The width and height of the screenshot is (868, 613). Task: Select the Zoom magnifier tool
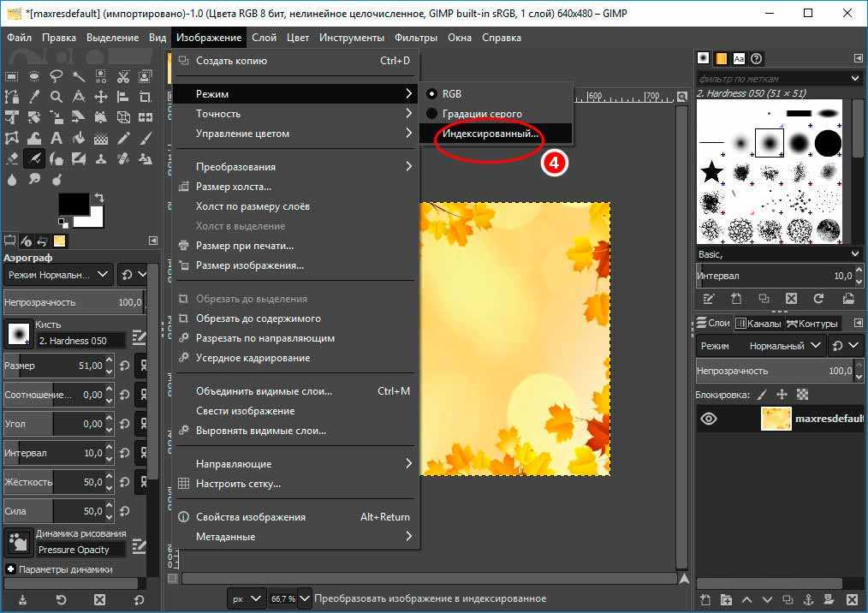(x=56, y=97)
